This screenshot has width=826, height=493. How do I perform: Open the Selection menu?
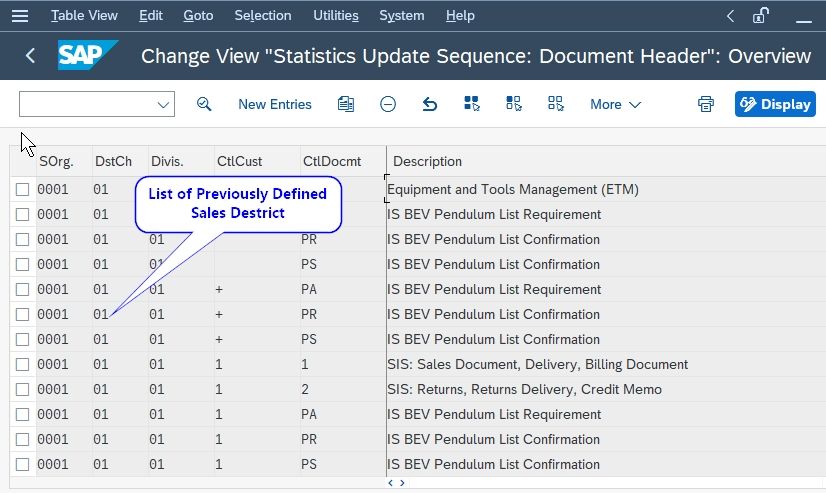click(x=263, y=16)
